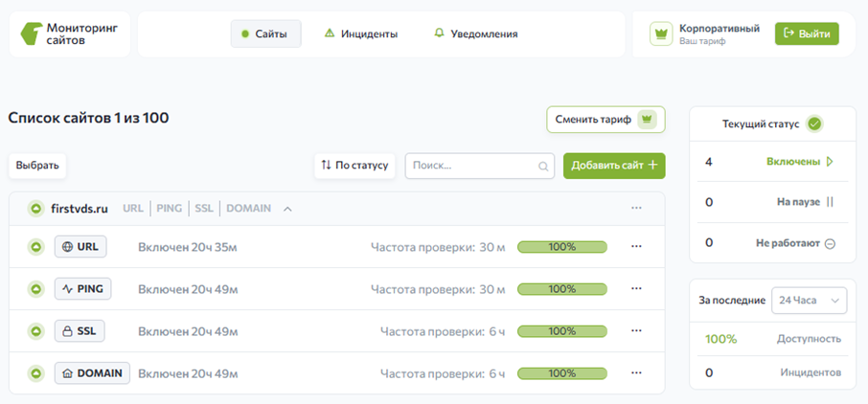Click the grey DOMAIN label in firstvds.ru header
Image resolution: width=868 pixels, height=404 pixels.
(248, 209)
